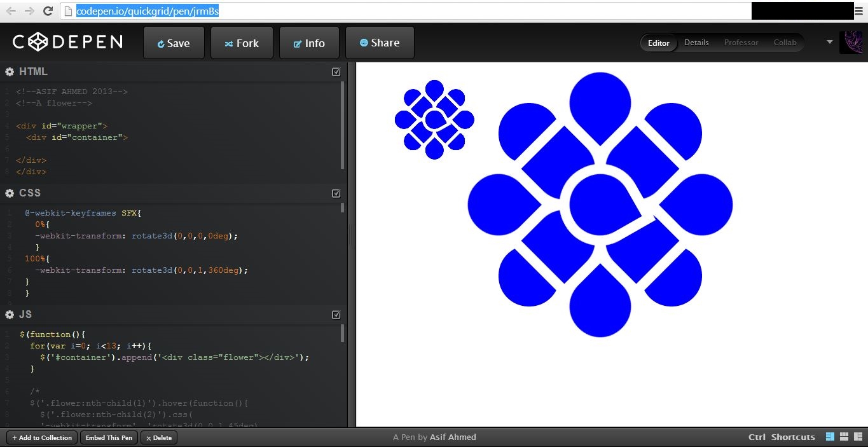
Task: Open Chrome hamburger menu
Action: coord(858,11)
